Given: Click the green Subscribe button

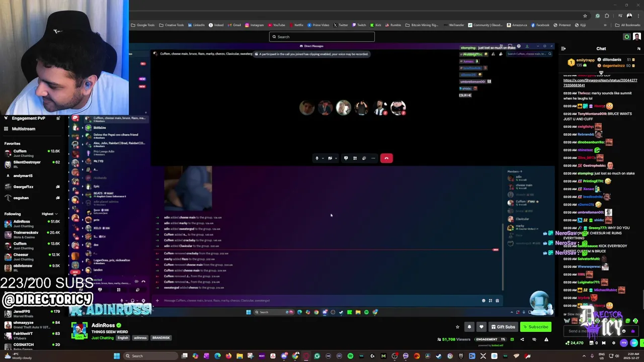Looking at the screenshot, I should (535, 327).
